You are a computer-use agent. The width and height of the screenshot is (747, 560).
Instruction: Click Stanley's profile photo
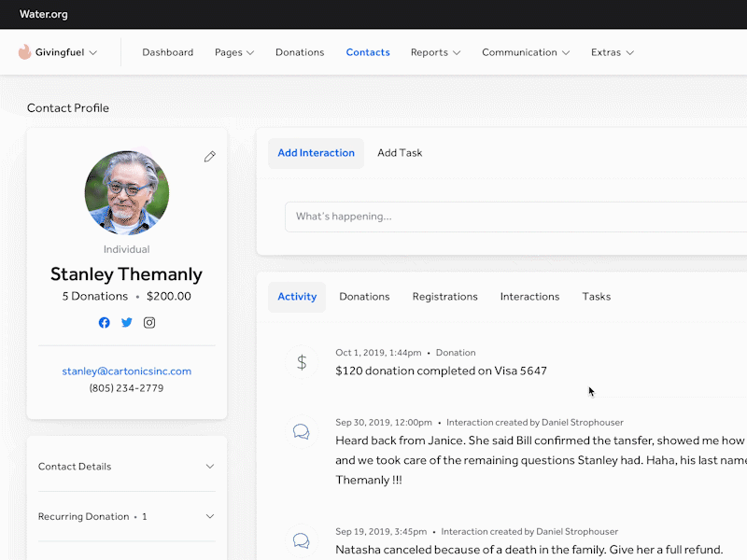tap(127, 192)
